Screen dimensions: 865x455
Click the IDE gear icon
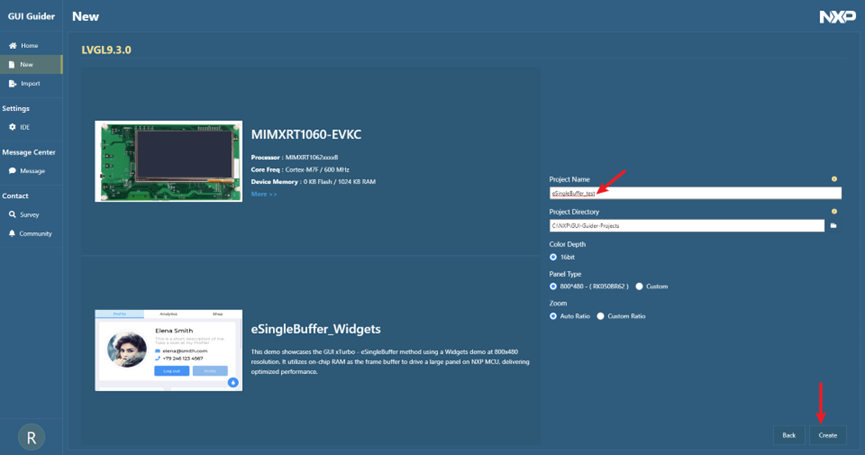pos(12,127)
